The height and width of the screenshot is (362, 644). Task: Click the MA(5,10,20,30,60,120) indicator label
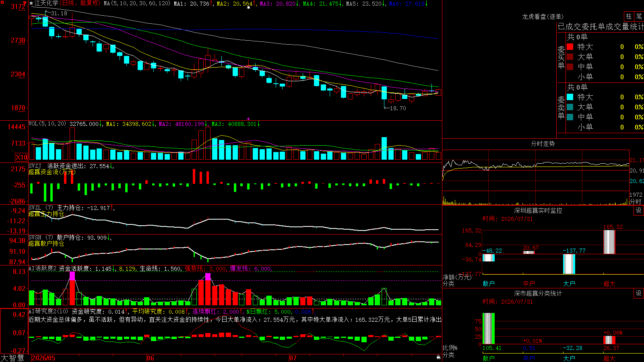coord(137,4)
